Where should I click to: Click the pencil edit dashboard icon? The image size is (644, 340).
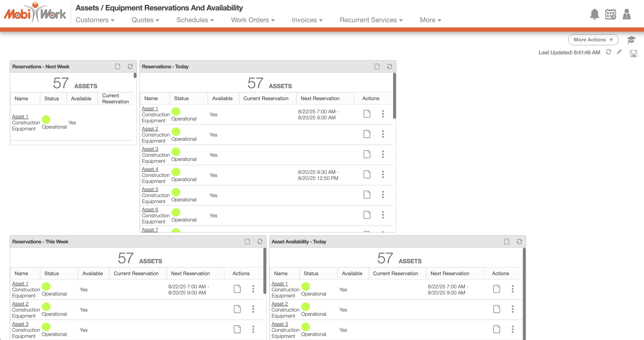click(x=619, y=52)
